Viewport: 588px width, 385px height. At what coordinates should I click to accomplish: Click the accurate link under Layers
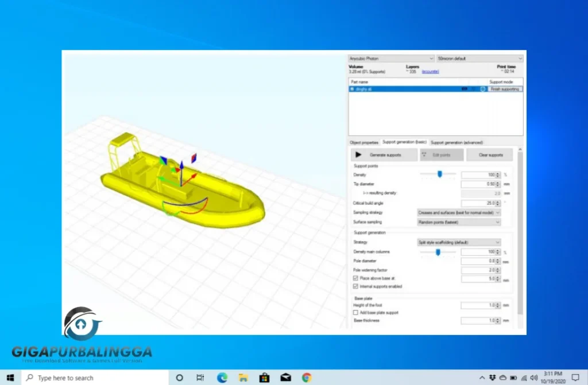coord(430,71)
